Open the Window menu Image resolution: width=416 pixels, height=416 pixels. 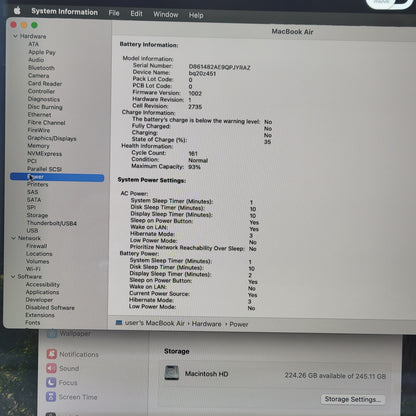[x=166, y=14]
